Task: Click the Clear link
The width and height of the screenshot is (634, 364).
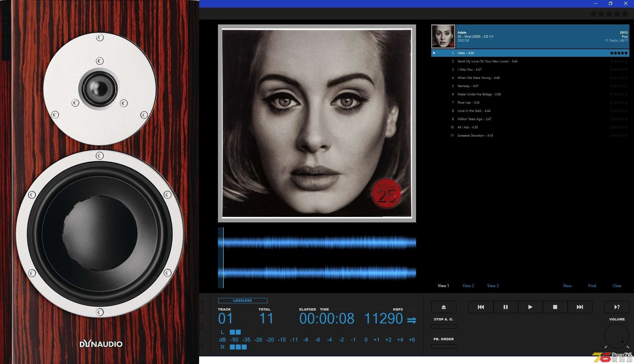Action: pos(617,286)
